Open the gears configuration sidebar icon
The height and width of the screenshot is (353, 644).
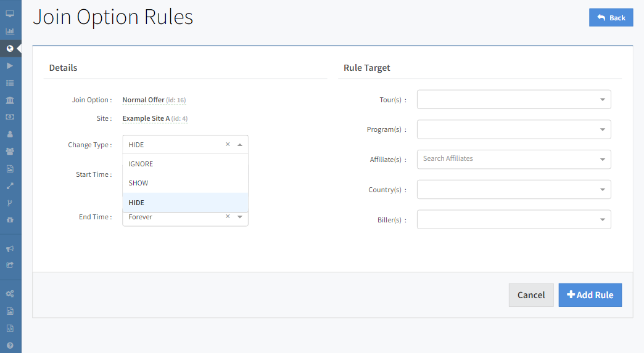coord(10,294)
